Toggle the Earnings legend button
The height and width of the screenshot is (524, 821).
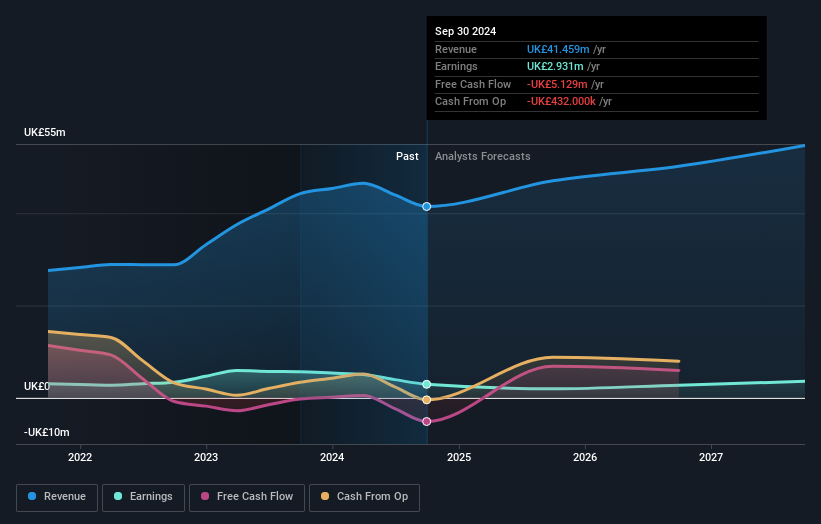143,497
